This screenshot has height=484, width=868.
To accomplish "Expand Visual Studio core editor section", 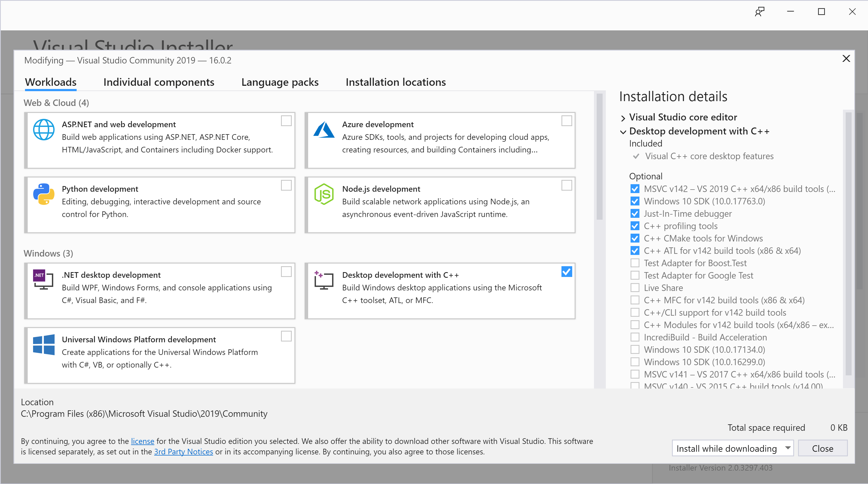I will tap(623, 118).
